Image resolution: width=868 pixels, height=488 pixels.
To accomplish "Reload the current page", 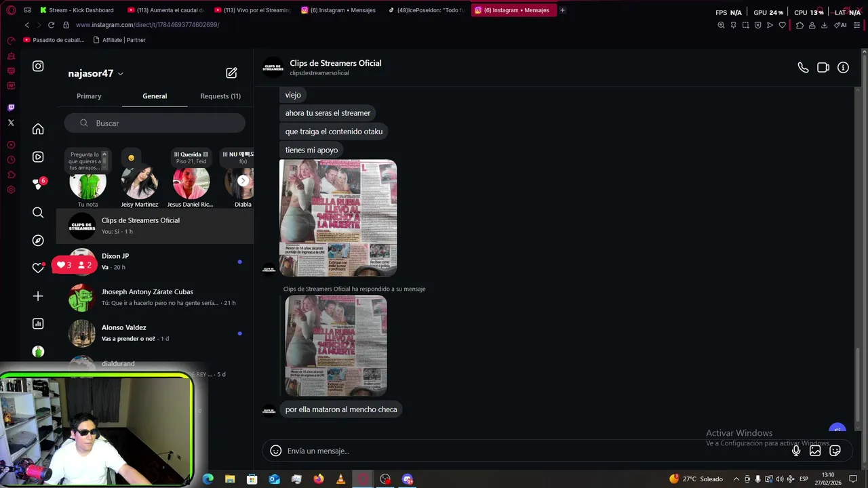I will [x=51, y=25].
